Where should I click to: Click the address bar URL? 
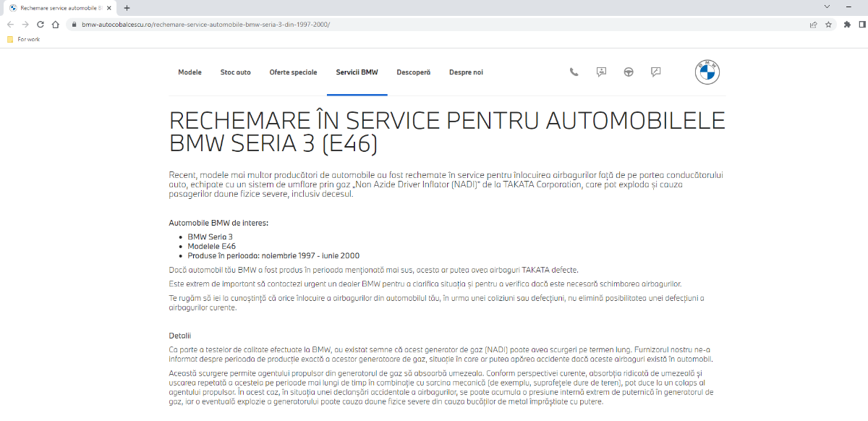coord(206,24)
